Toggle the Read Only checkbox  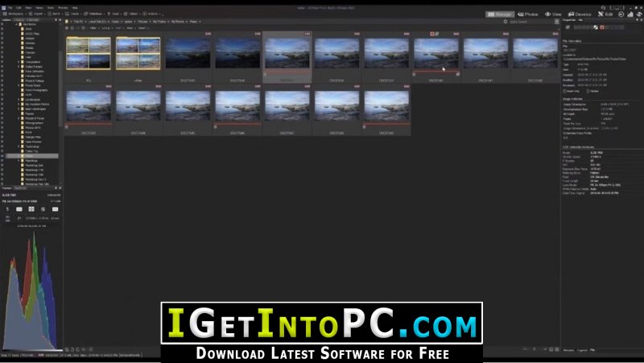(x=565, y=91)
